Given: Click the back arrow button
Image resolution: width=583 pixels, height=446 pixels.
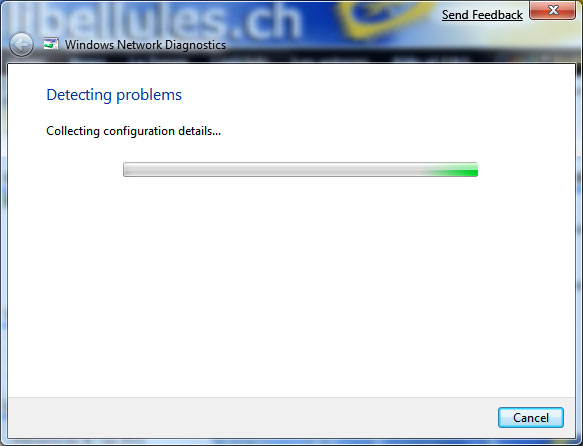Looking at the screenshot, I should coord(21,45).
